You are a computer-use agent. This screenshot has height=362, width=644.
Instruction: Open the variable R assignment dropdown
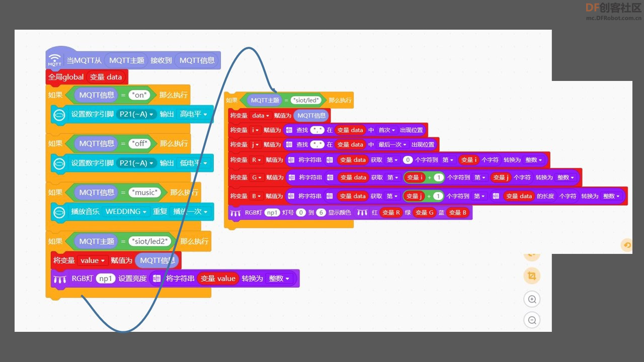pos(257,160)
